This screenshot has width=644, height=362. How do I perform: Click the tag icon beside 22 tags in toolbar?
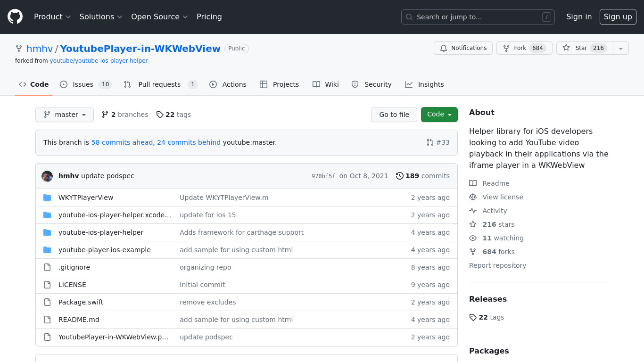coord(160,115)
